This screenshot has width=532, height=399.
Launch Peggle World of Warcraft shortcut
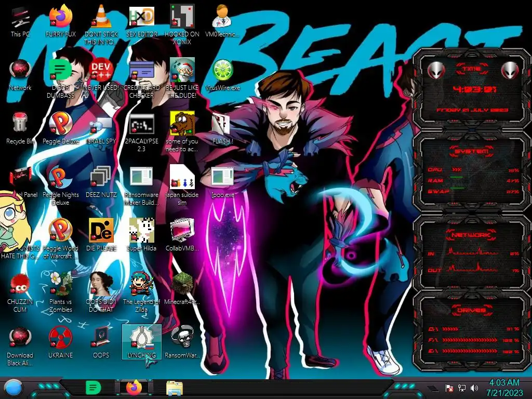[60, 238]
